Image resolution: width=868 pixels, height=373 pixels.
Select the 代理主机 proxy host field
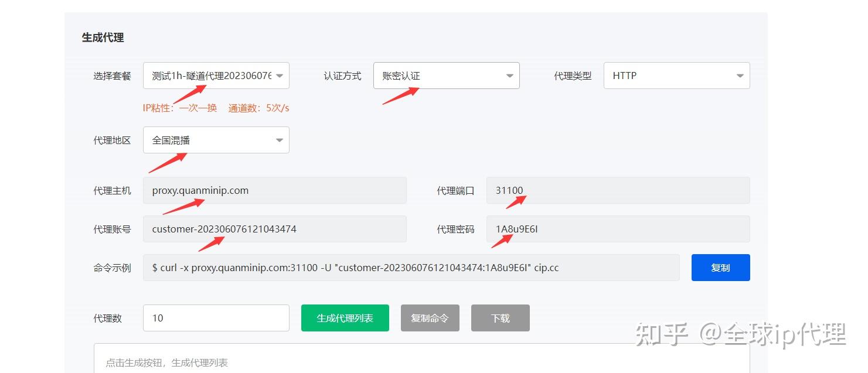tap(274, 190)
